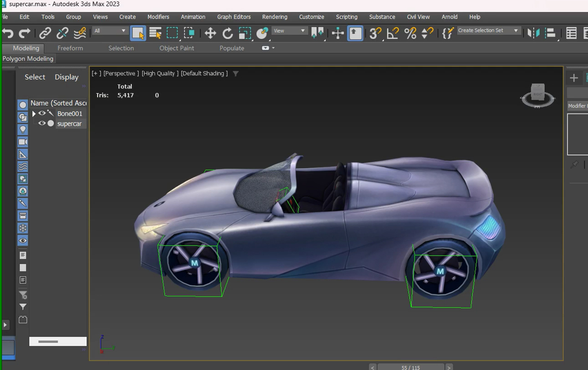Choose the Rectangular Selection Region tool
Image resolution: width=588 pixels, height=370 pixels.
(x=172, y=33)
